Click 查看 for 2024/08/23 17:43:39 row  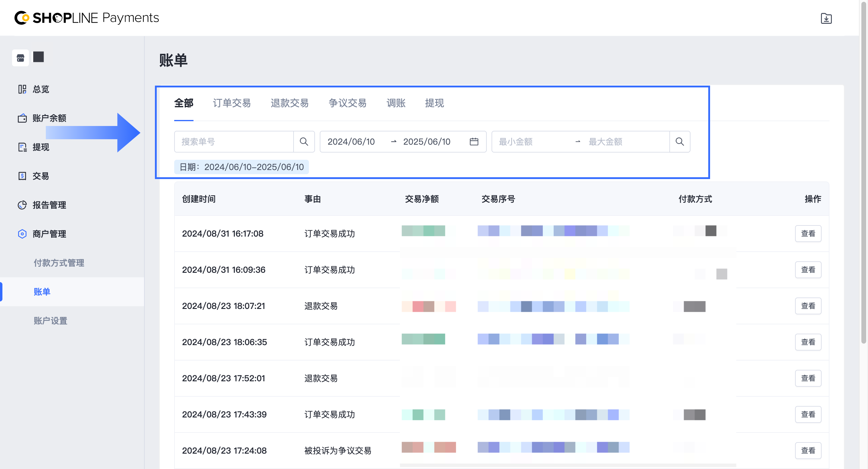click(808, 414)
